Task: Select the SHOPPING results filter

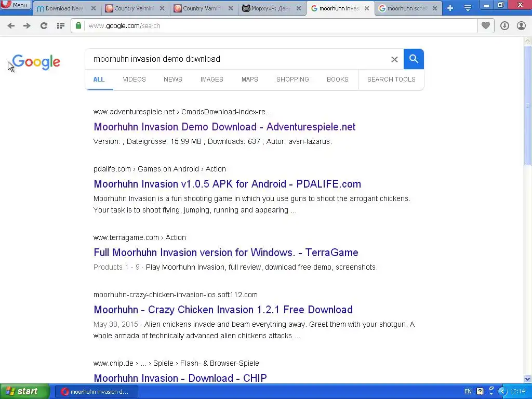Action: pos(292,79)
